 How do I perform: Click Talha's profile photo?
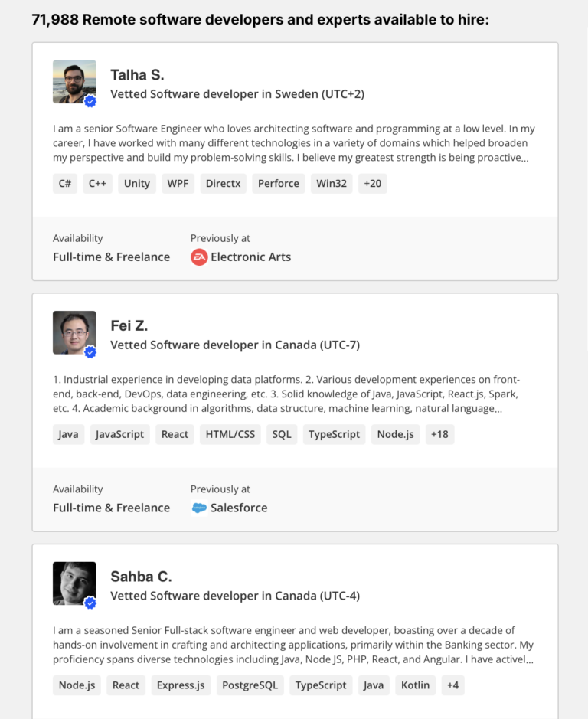point(73,80)
